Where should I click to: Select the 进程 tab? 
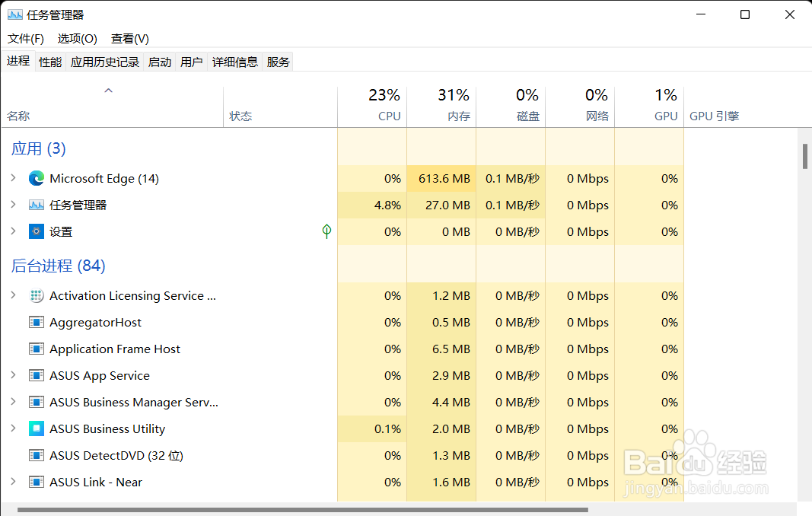click(x=18, y=61)
